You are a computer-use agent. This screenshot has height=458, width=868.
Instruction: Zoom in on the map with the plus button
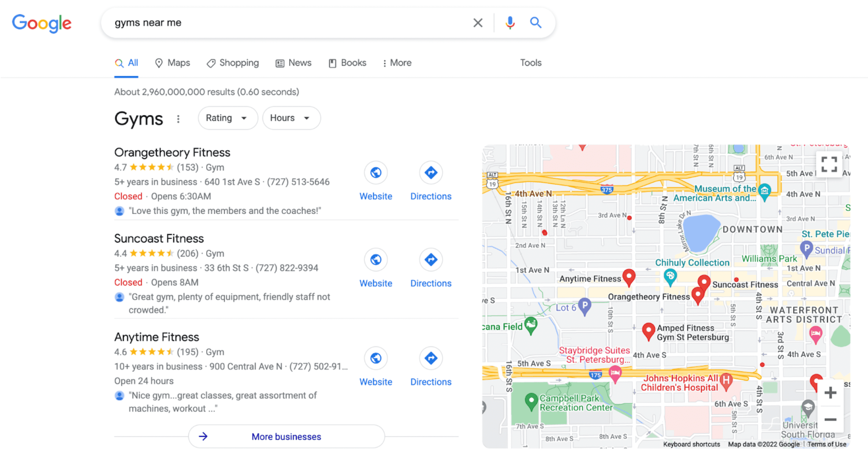click(830, 393)
